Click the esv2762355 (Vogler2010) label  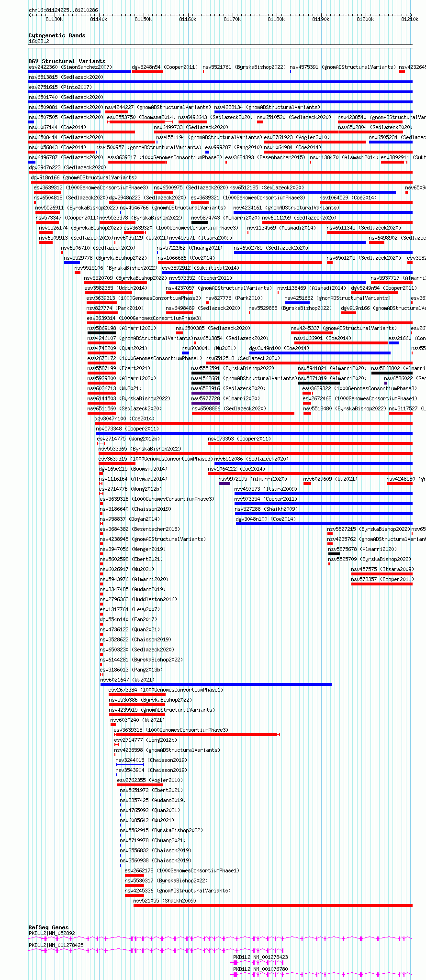tap(150, 780)
